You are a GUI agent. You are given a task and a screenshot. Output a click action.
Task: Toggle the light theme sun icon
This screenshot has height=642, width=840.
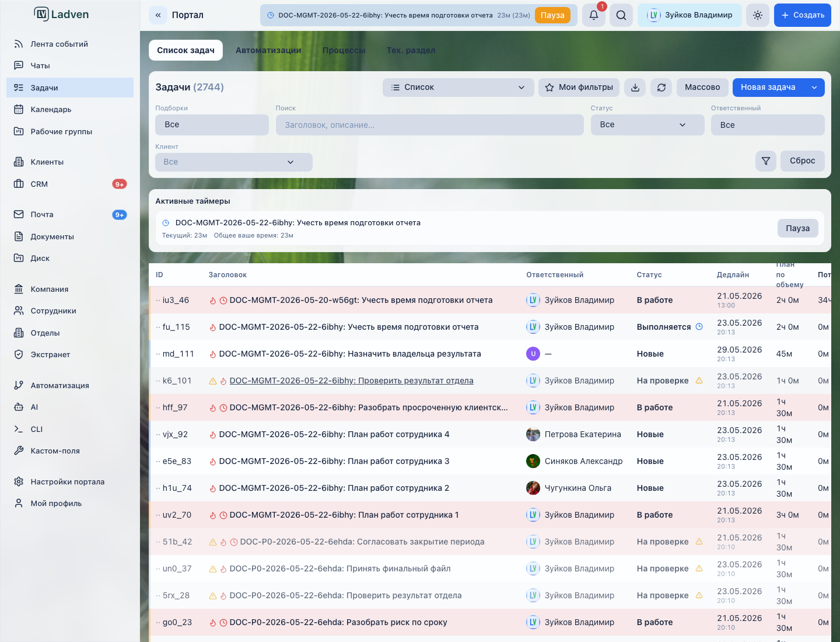click(758, 15)
